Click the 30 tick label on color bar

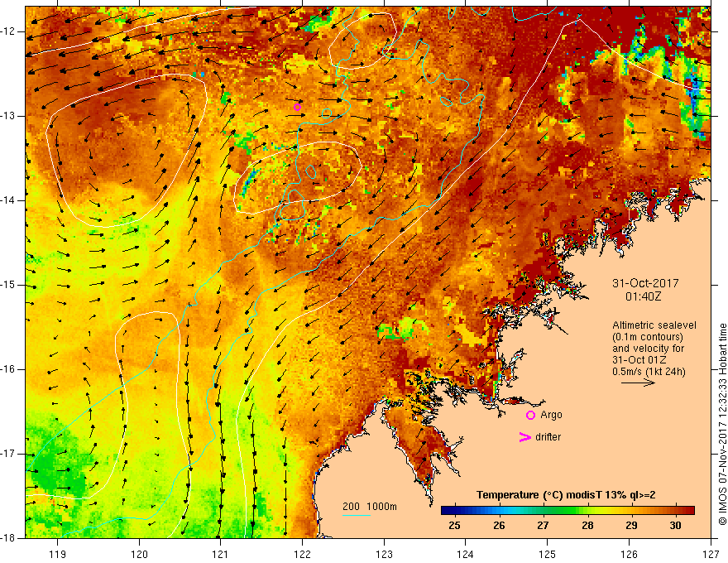click(x=676, y=526)
